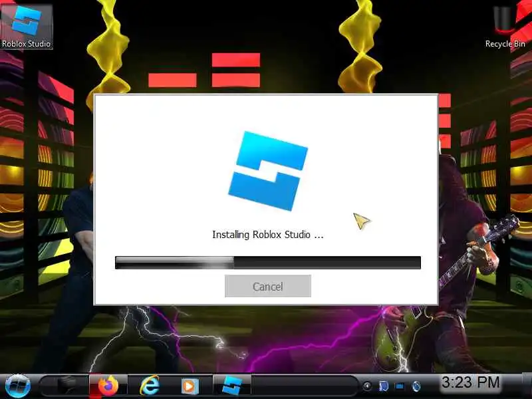Click the first blue system tray icon
Image resolution: width=532 pixels, height=399 pixels.
(x=384, y=386)
